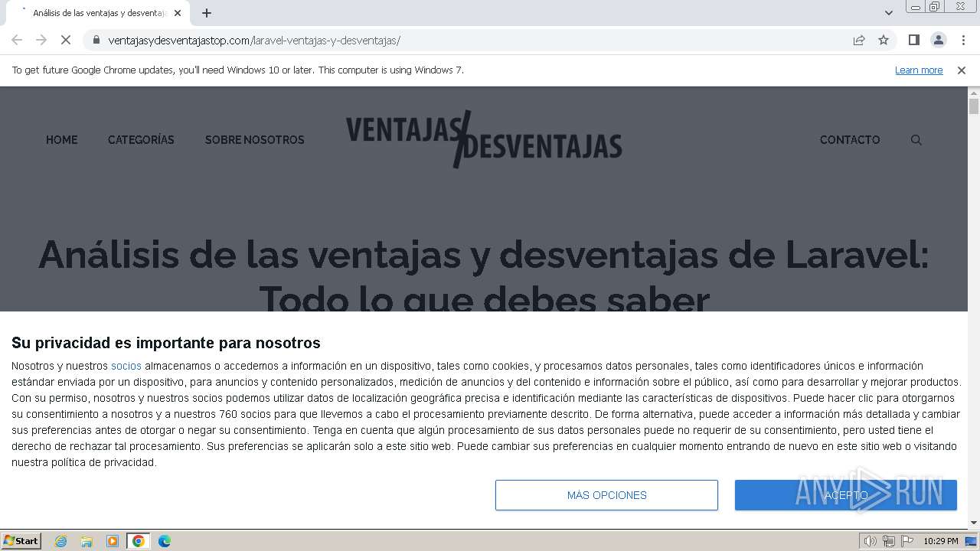Image resolution: width=980 pixels, height=551 pixels.
Task: Click scrollbar down arrow
Action: point(974,523)
